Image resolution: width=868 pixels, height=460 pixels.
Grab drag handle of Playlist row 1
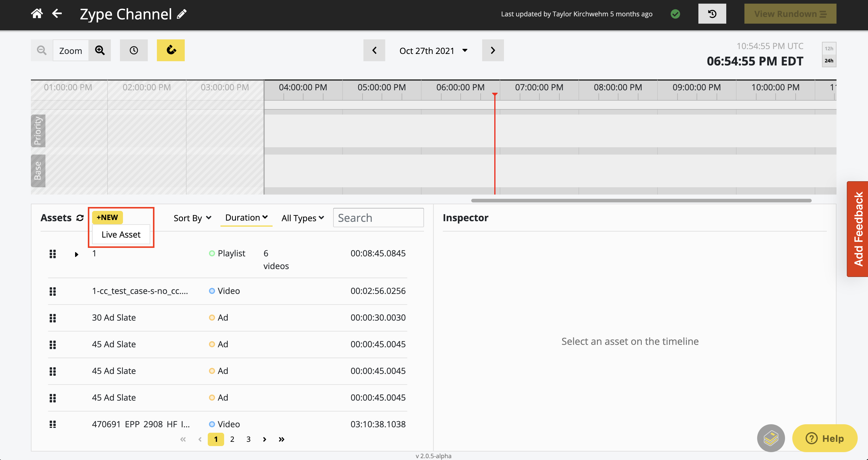53,254
